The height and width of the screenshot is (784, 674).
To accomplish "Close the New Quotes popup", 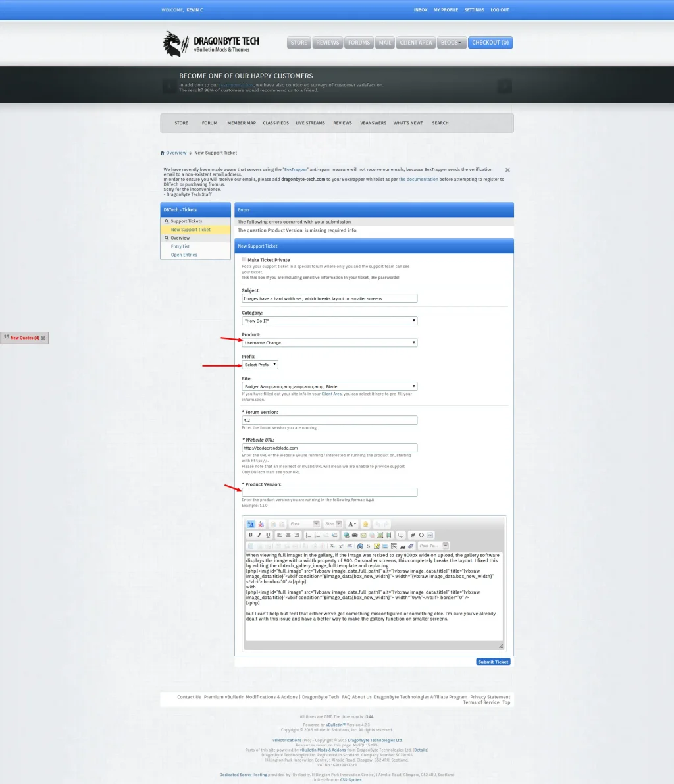I will tap(43, 338).
